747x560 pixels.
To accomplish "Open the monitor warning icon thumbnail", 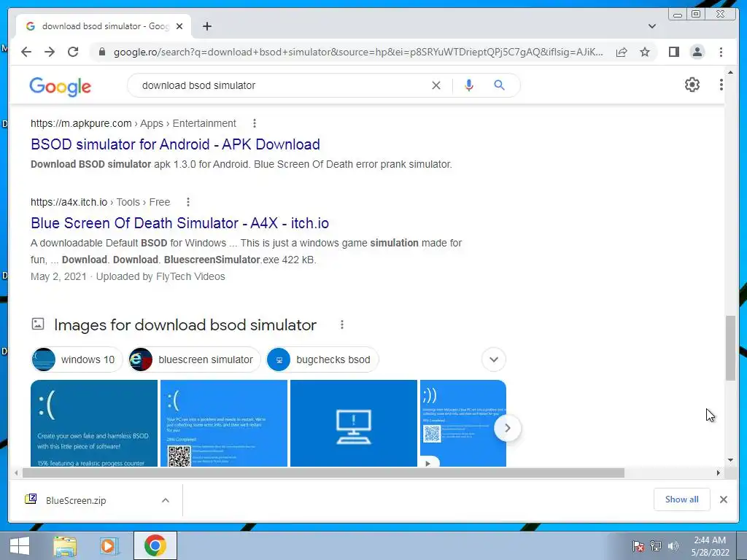I will pyautogui.click(x=354, y=423).
